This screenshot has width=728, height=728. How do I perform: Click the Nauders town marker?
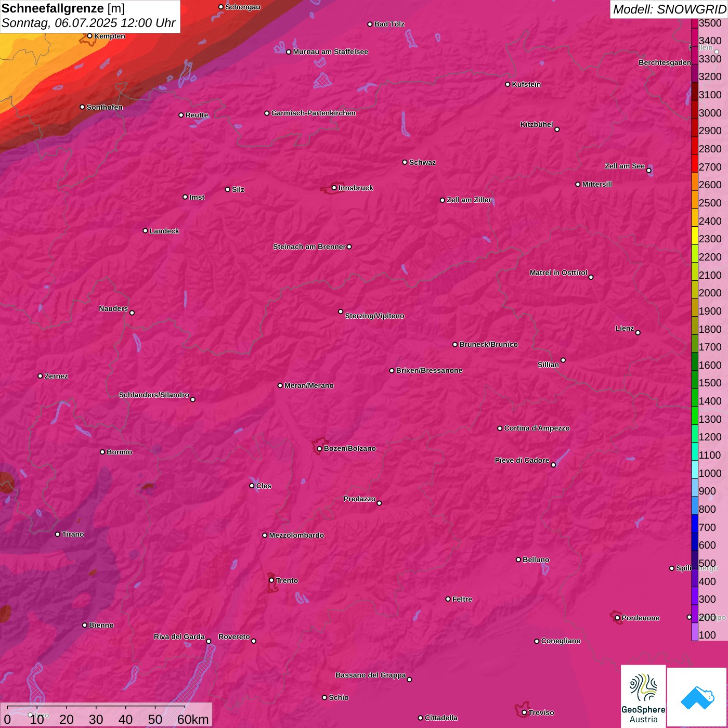coord(132,313)
